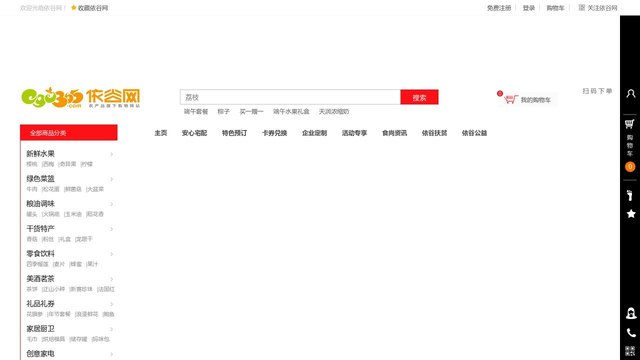Go to the 主页 nav tab
This screenshot has width=640, height=360.
(x=161, y=133)
